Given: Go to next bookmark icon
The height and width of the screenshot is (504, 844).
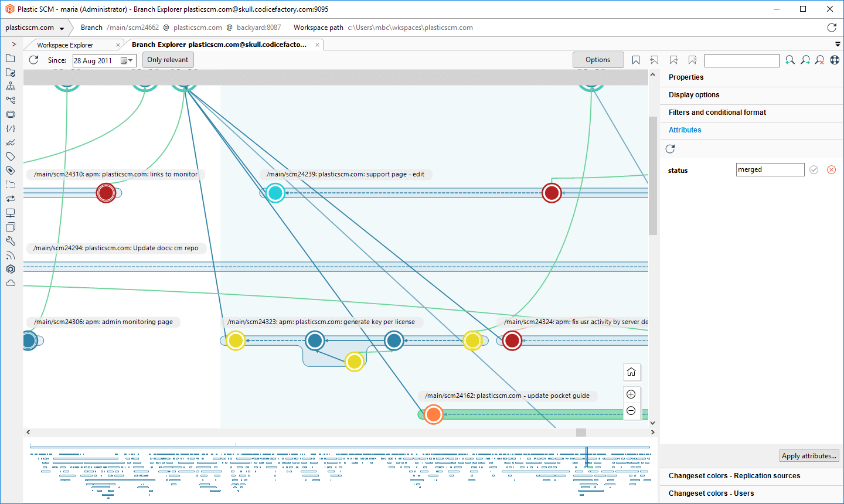Looking at the screenshot, I should (673, 60).
